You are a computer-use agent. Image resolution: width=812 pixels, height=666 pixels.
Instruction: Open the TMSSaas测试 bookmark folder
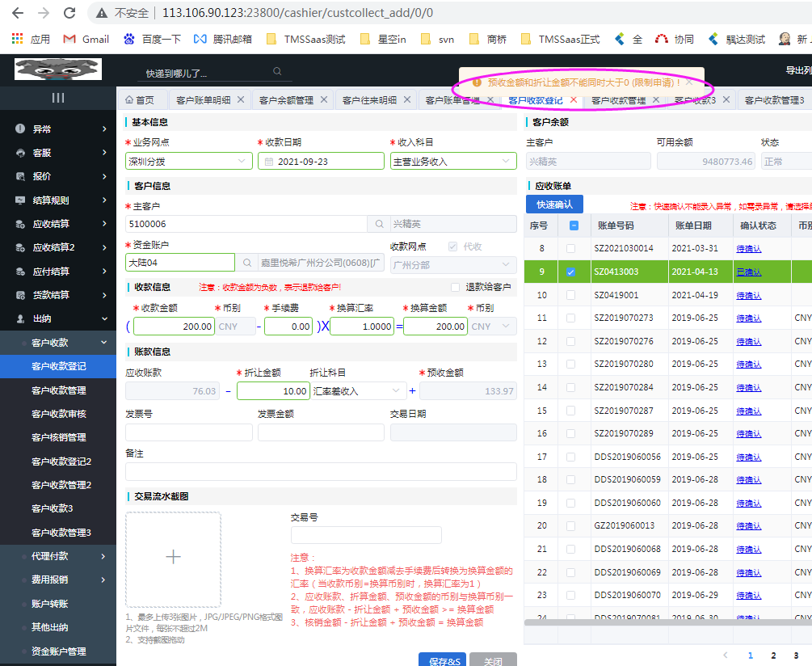305,40
